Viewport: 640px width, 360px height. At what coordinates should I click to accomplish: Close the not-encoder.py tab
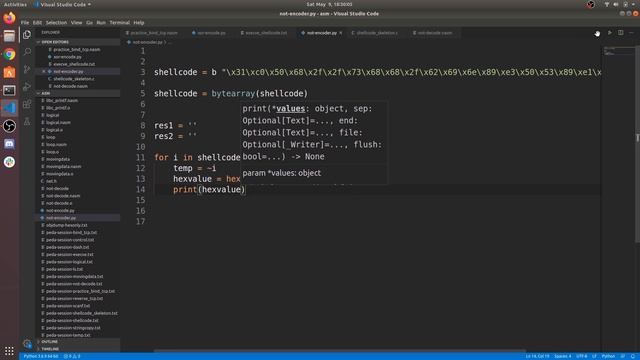coord(340,33)
